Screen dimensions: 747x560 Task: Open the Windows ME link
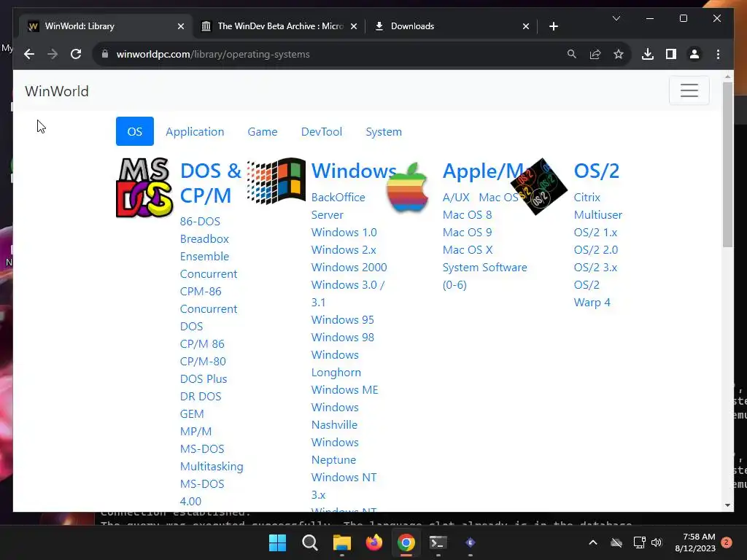point(344,389)
